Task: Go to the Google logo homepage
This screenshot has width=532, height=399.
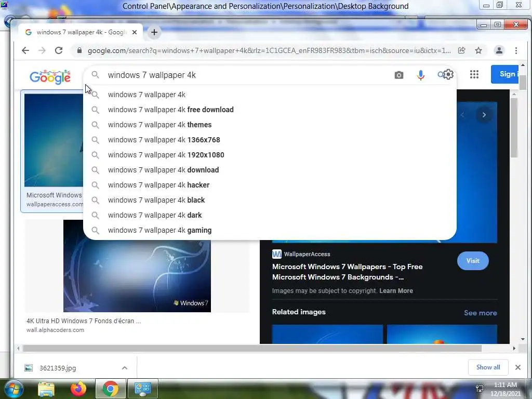Action: (50, 77)
